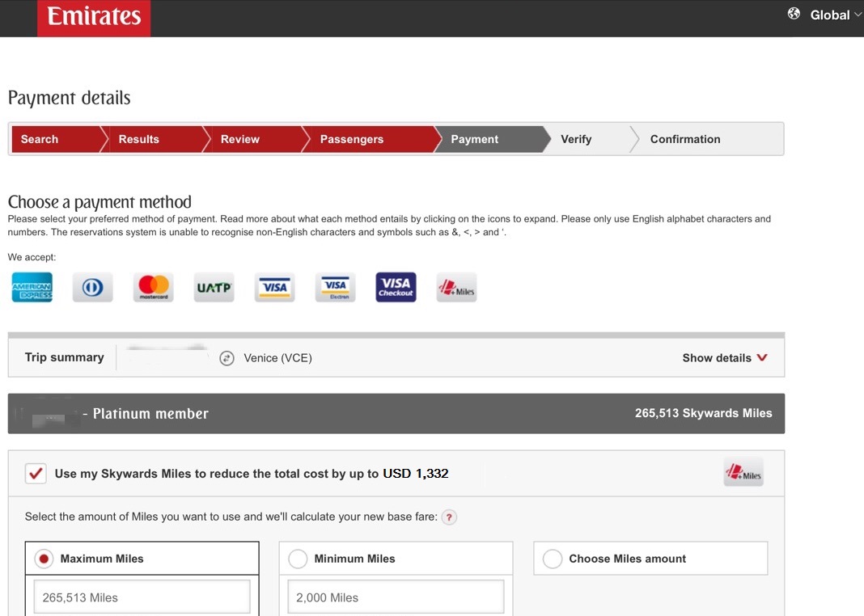Image resolution: width=864 pixels, height=616 pixels.
Task: Click the help question mark icon
Action: (x=449, y=517)
